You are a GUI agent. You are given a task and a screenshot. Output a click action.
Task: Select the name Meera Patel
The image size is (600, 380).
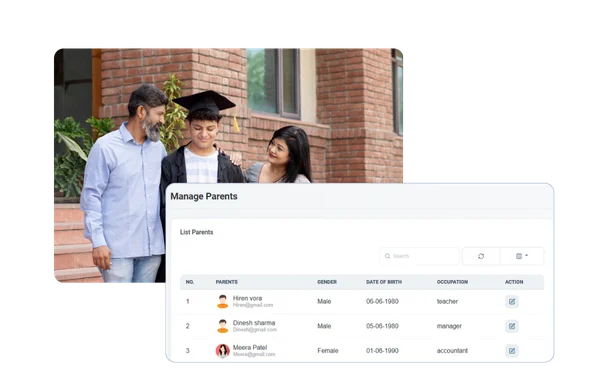pyautogui.click(x=250, y=347)
